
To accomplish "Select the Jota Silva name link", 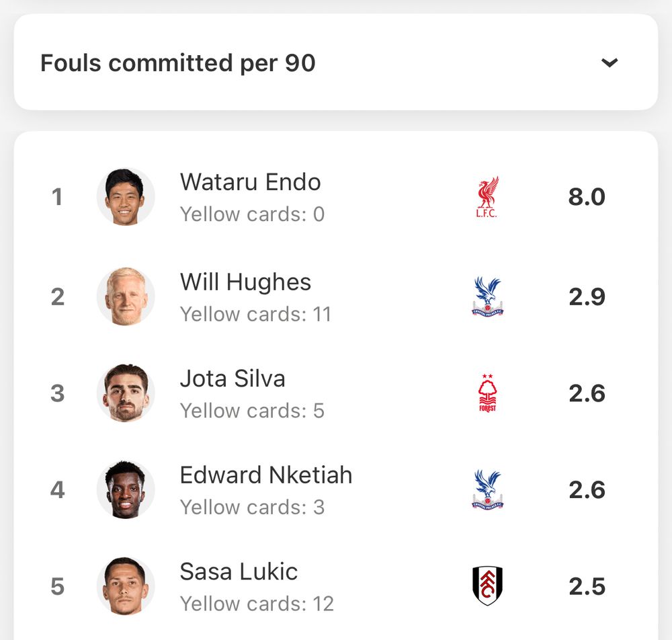I will (x=233, y=378).
